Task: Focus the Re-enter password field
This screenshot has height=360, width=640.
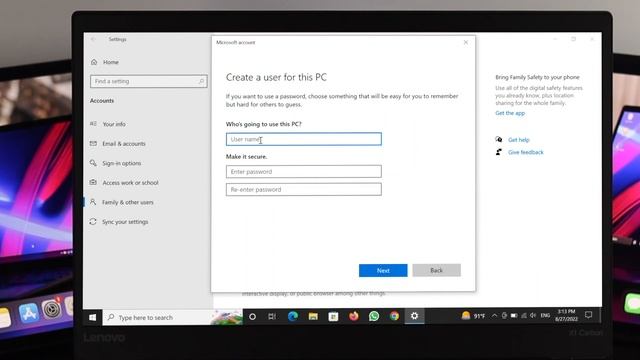Action: pos(304,189)
